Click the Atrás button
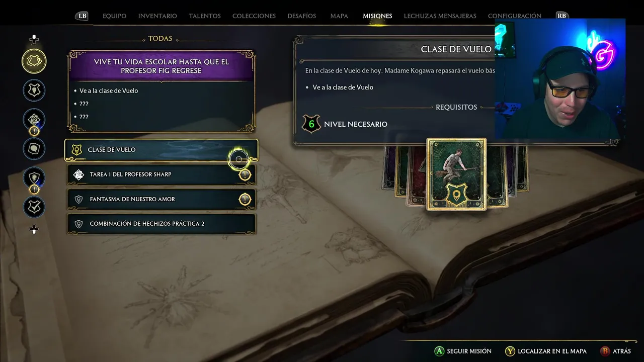644x362 pixels. coord(616,351)
